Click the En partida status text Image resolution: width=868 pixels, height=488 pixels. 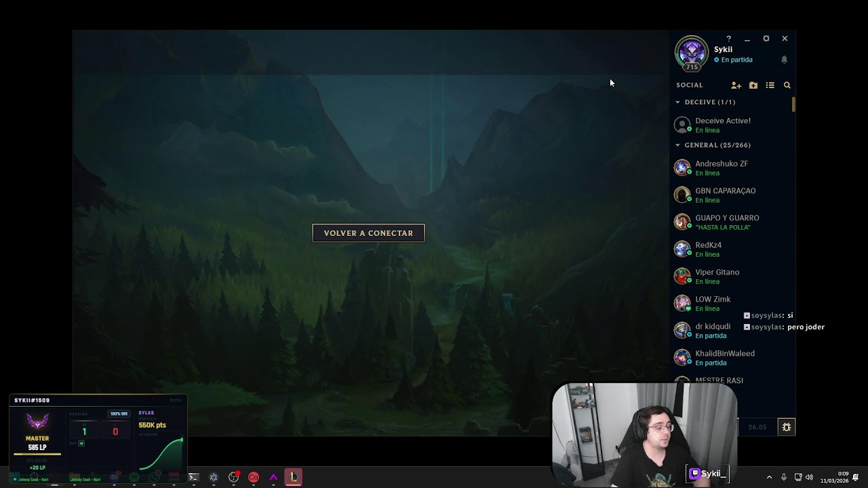pos(736,60)
